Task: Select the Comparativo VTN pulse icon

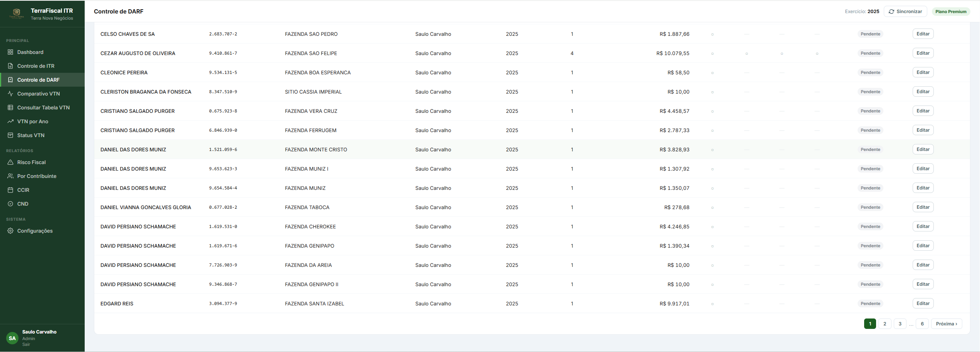Action: pyautogui.click(x=10, y=94)
